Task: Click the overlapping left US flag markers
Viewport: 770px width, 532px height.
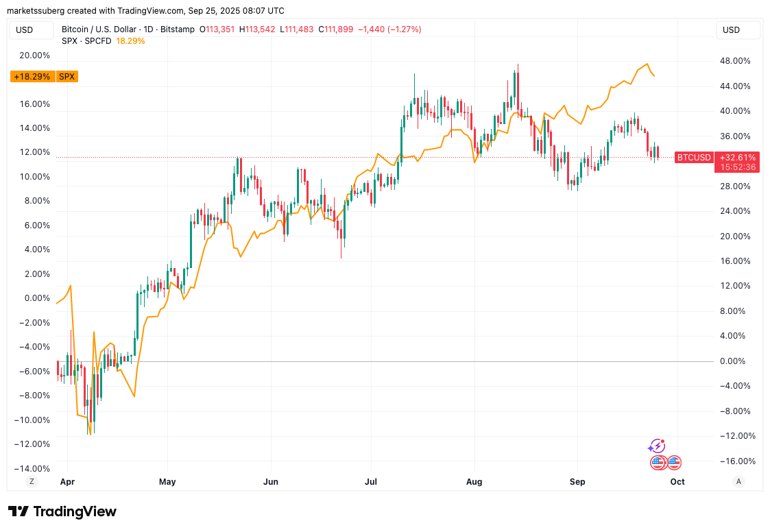Action: (x=658, y=463)
